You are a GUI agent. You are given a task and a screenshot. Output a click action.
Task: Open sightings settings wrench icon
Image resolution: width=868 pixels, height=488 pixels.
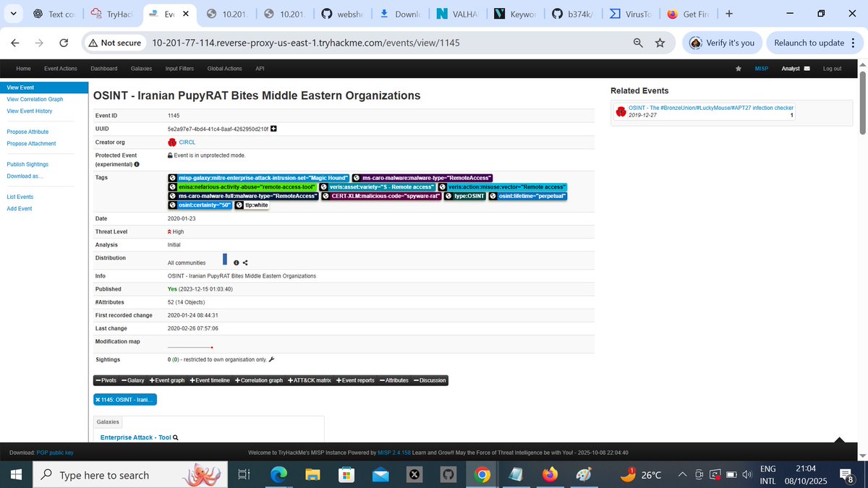(x=271, y=359)
